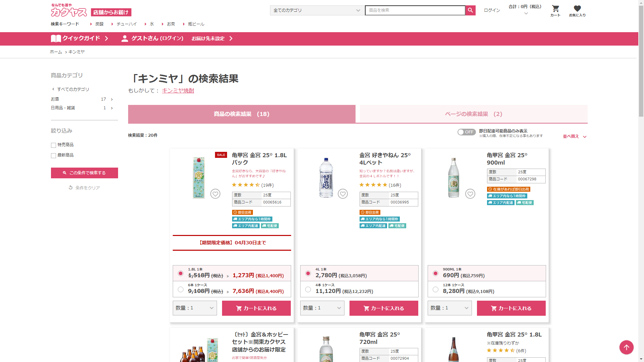
Task: Open the 全てのカテゴリ dropdown
Action: click(317, 10)
